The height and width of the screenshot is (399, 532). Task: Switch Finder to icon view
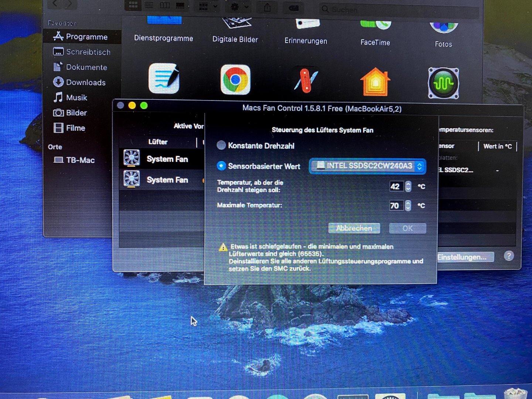coord(133,5)
